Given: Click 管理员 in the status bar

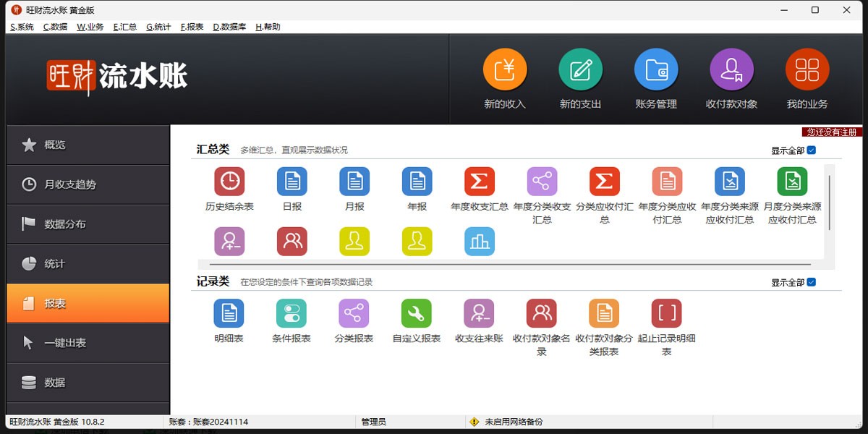Looking at the screenshot, I should 373,422.
